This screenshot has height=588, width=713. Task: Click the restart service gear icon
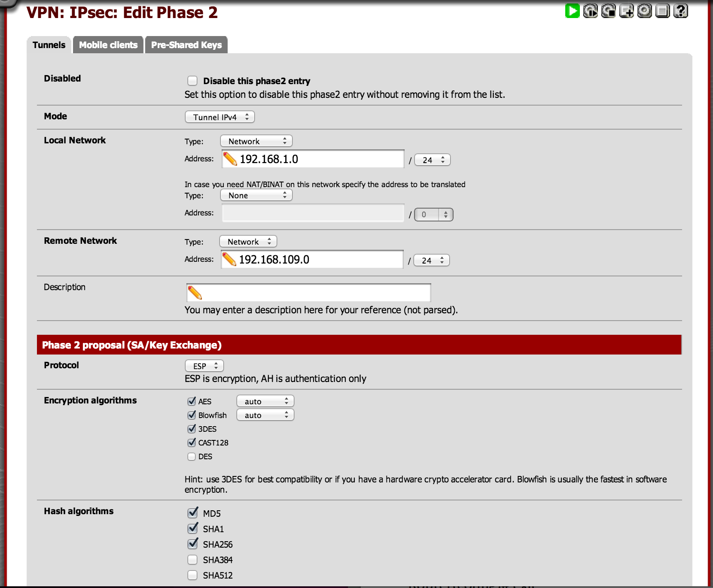pyautogui.click(x=591, y=11)
